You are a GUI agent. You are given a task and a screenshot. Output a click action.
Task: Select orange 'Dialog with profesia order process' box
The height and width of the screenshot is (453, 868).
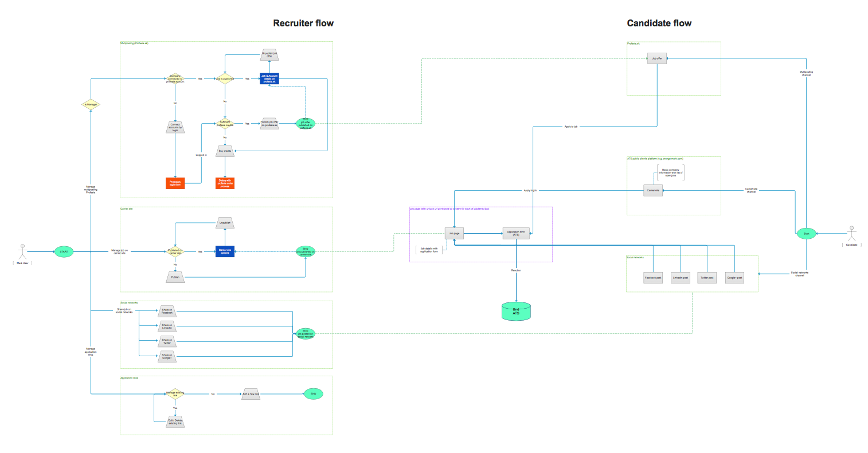click(x=225, y=183)
